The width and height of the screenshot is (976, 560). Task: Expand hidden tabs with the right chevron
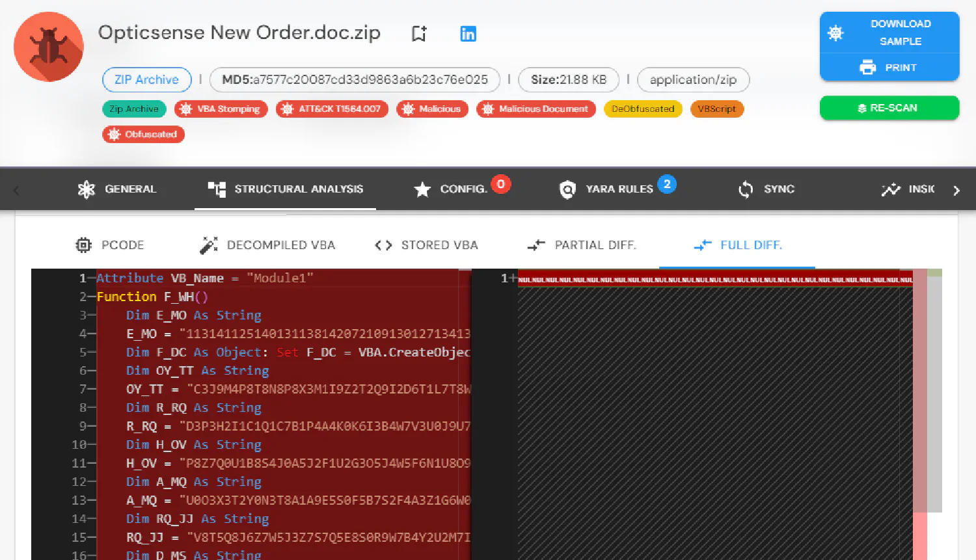point(956,191)
